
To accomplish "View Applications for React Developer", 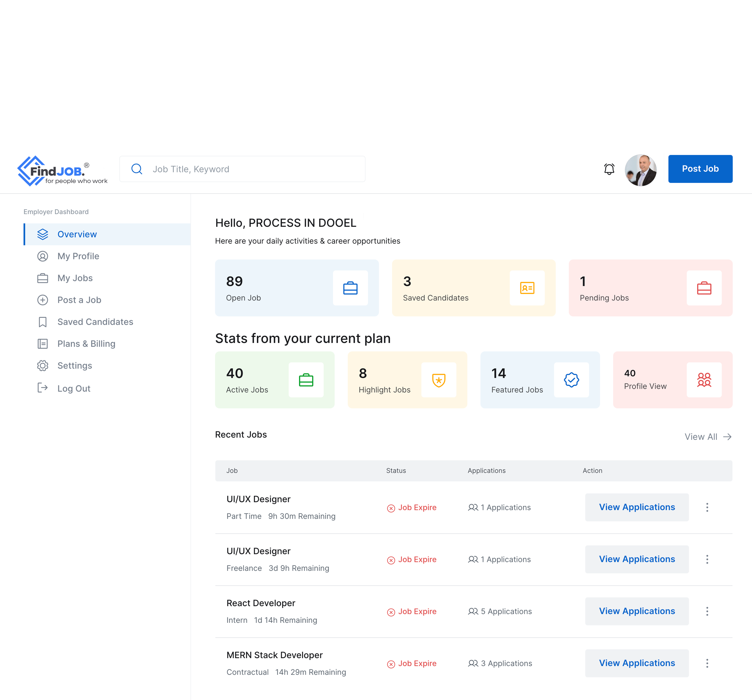I will pyautogui.click(x=637, y=611).
